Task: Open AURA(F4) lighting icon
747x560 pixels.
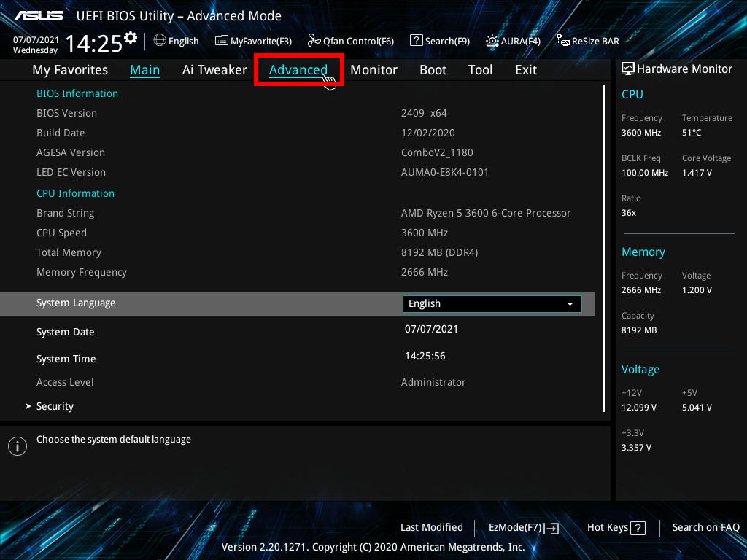Action: pyautogui.click(x=492, y=41)
